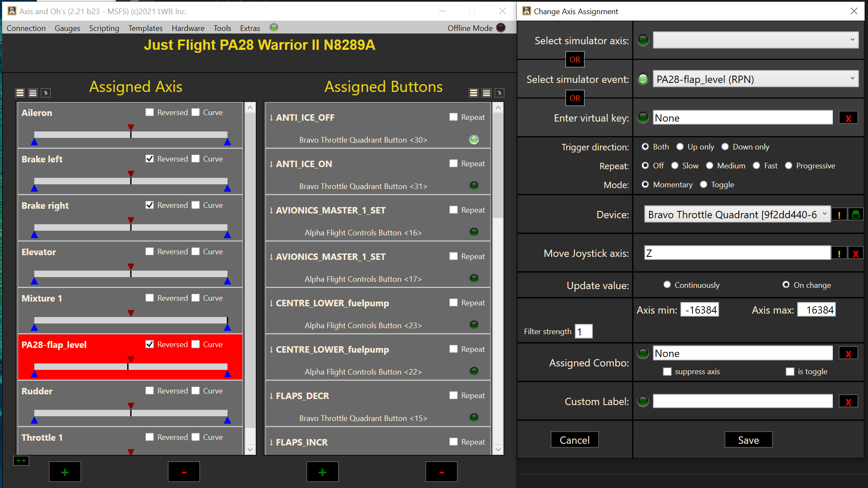Click the Save button

[x=748, y=440]
